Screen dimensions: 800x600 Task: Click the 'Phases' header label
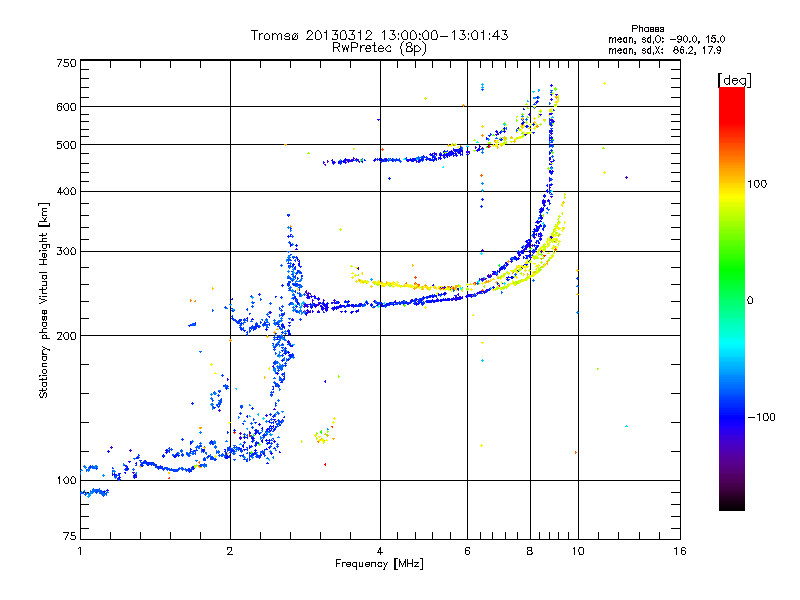coord(647,29)
